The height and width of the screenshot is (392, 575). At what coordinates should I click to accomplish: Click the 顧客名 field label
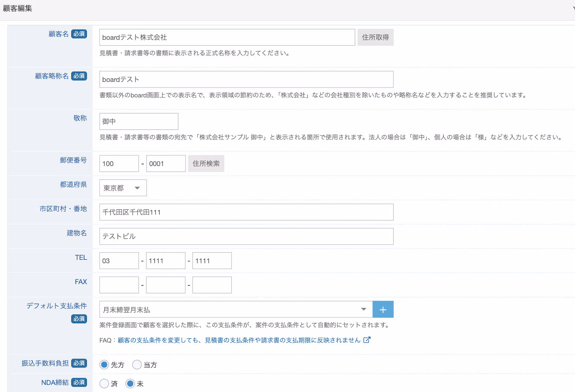[59, 34]
